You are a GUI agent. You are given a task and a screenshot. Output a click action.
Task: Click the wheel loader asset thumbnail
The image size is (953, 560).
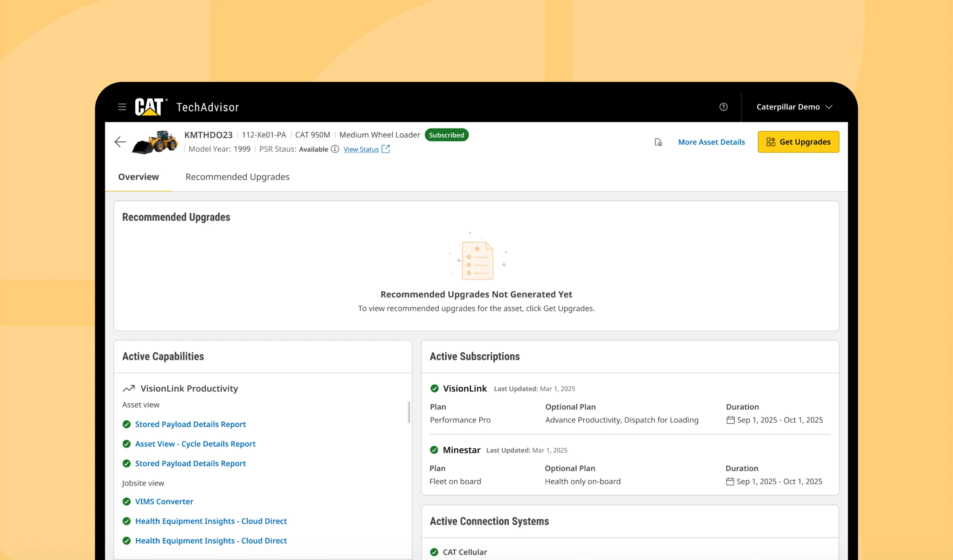[x=155, y=142]
